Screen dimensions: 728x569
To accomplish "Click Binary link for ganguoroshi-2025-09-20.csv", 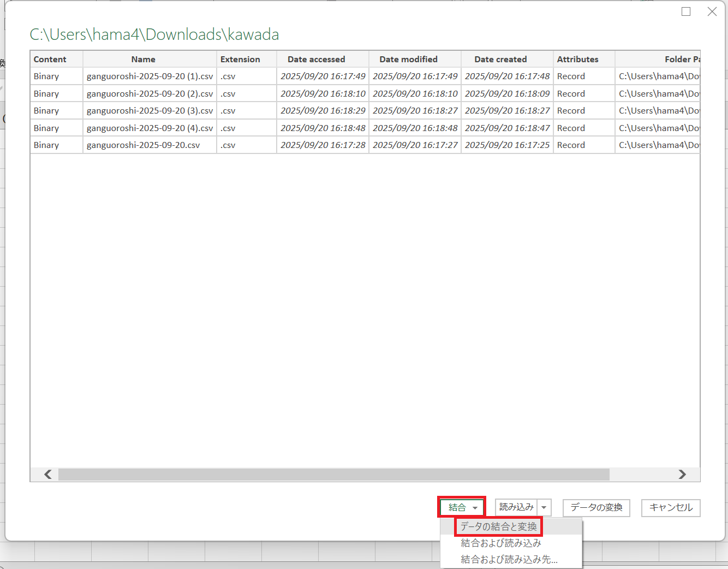I will pyautogui.click(x=46, y=145).
